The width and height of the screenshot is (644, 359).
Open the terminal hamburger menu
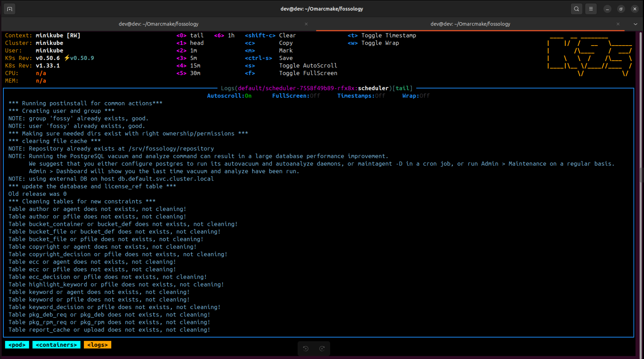[591, 9]
